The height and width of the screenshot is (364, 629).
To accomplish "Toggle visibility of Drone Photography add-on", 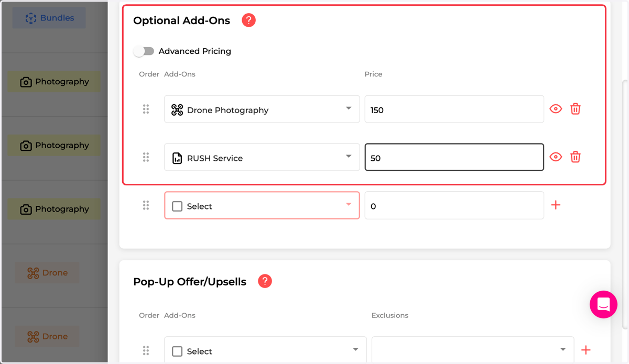I will 556,109.
